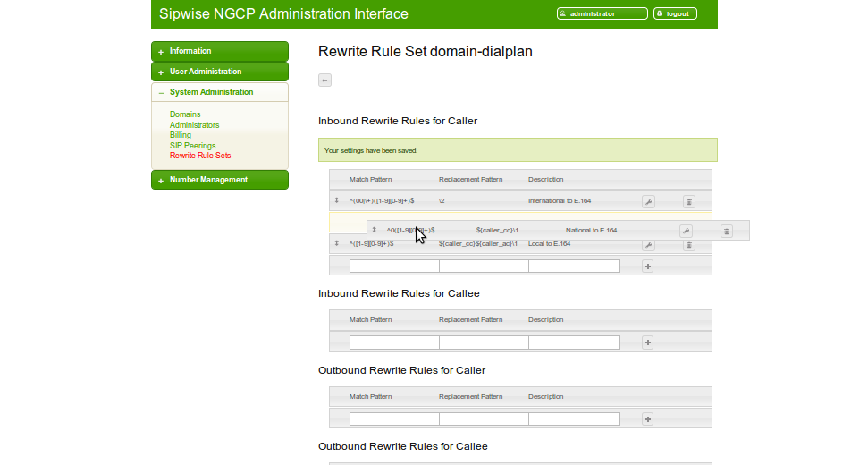Add new Outbound Caller rule with plus button

click(648, 419)
